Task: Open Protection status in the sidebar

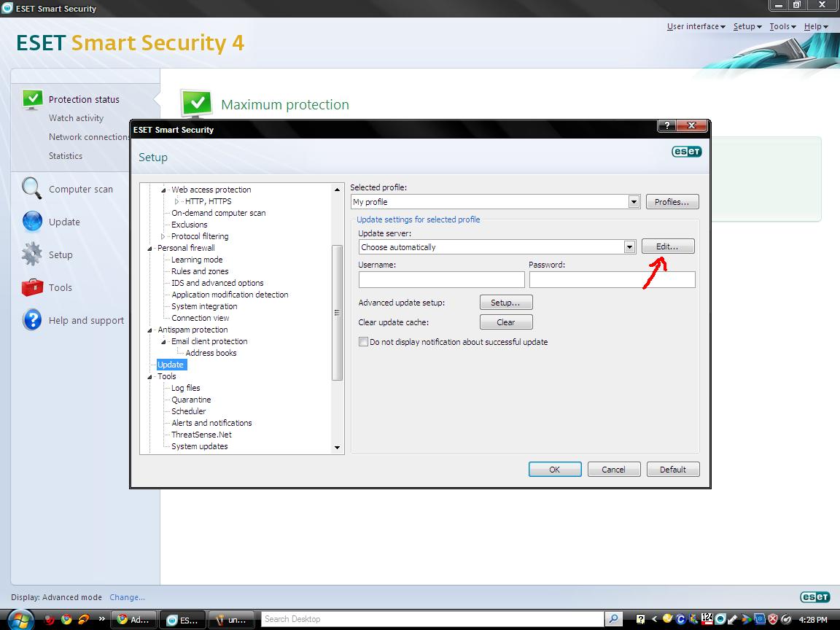Action: click(x=84, y=100)
